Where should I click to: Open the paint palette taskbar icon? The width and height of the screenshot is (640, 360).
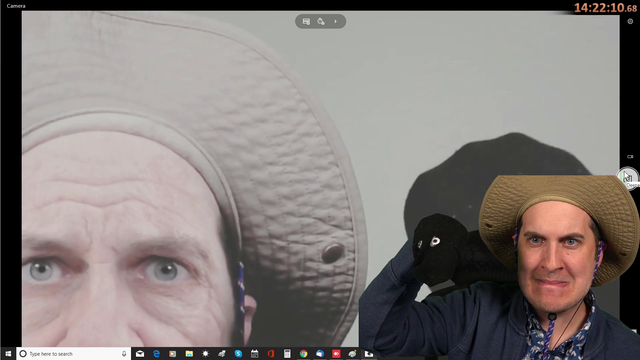[x=353, y=354]
